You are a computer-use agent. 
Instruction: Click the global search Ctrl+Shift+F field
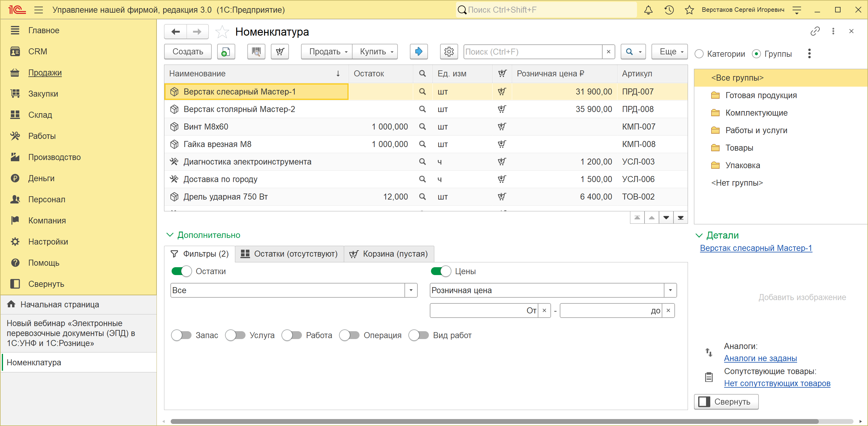pyautogui.click(x=546, y=10)
